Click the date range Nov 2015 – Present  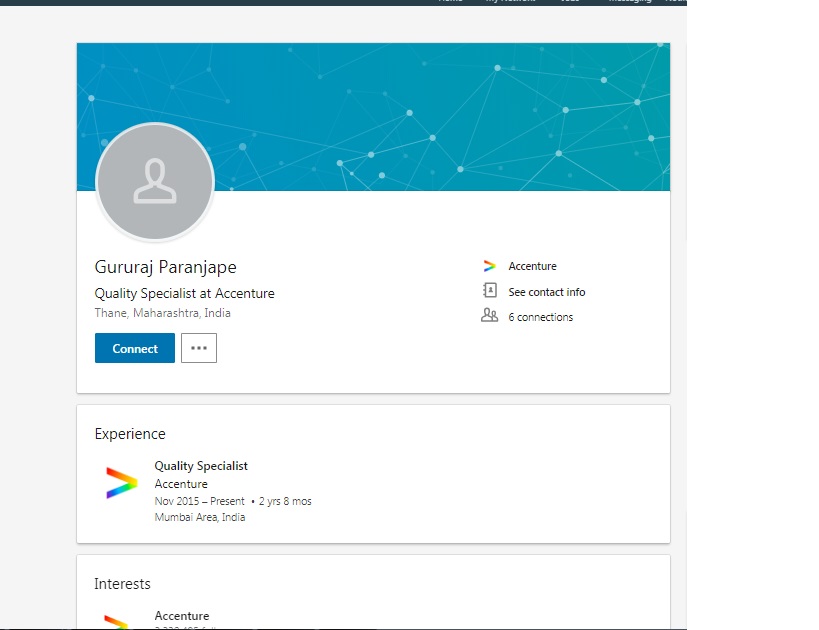(x=200, y=501)
